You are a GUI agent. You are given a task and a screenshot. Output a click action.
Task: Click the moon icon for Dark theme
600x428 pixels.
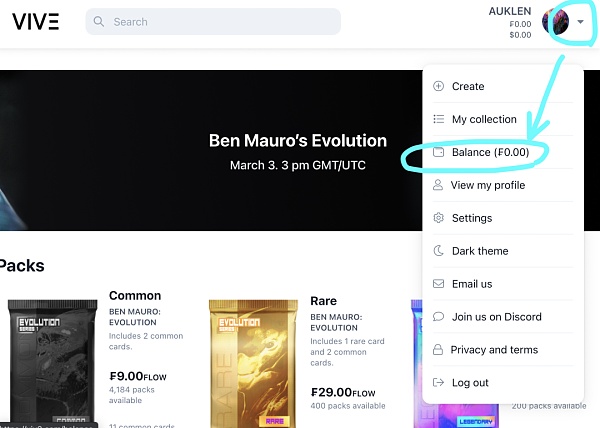pos(438,251)
